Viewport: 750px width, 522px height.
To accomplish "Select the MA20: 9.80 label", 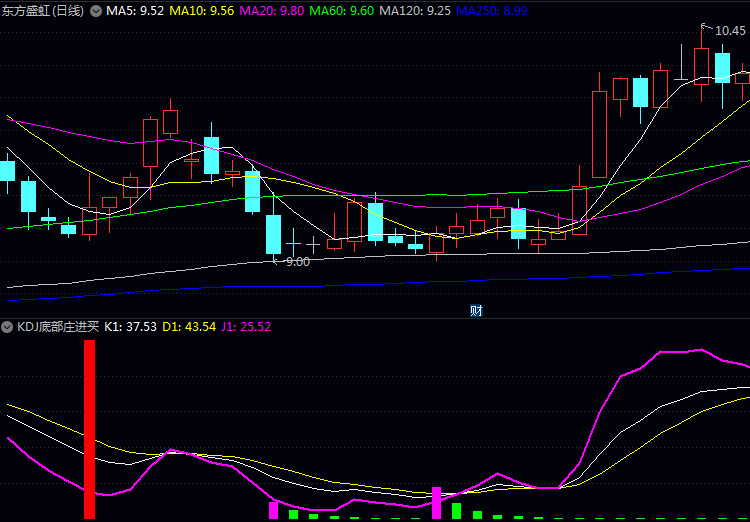I will (x=272, y=11).
